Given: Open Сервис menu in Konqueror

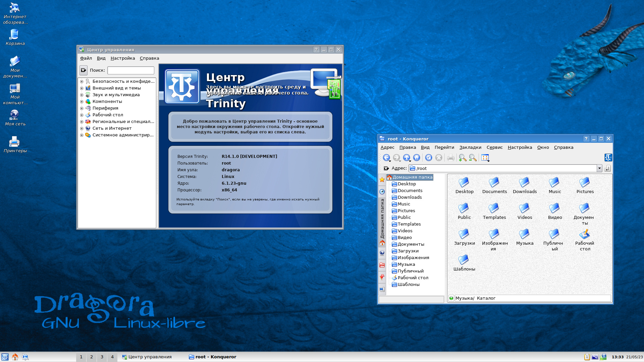Looking at the screenshot, I should tap(494, 147).
